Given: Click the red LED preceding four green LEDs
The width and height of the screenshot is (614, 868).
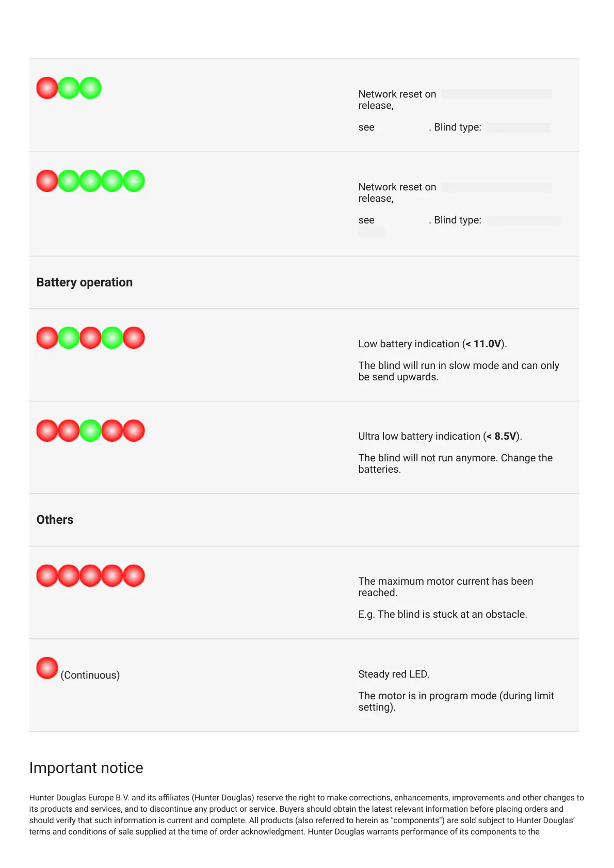Looking at the screenshot, I should 47,181.
